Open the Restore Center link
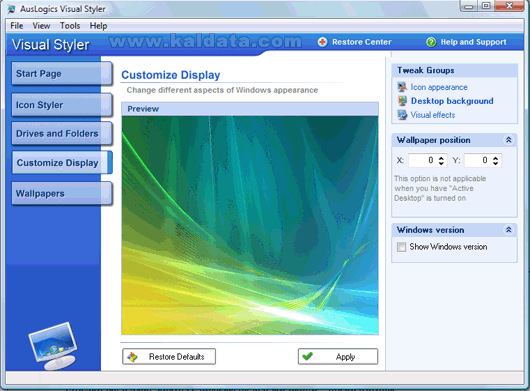This screenshot has width=530, height=391. pos(361,42)
